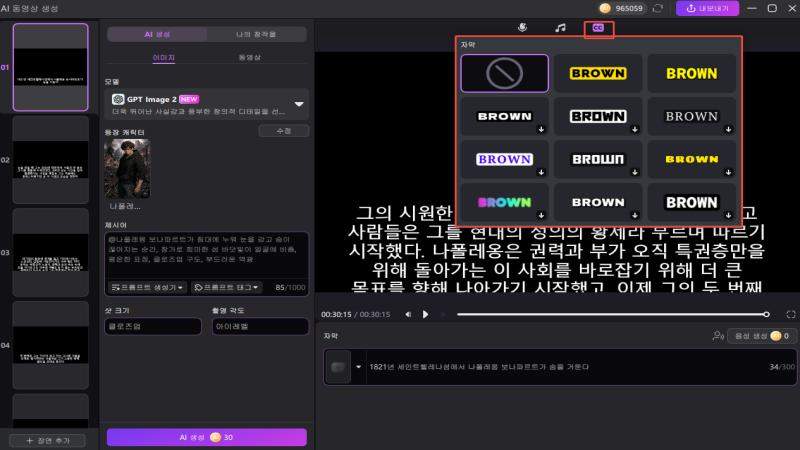Choose the purple BROWN on white background style
Image resolution: width=800 pixels, height=450 pixels.
tap(505, 159)
